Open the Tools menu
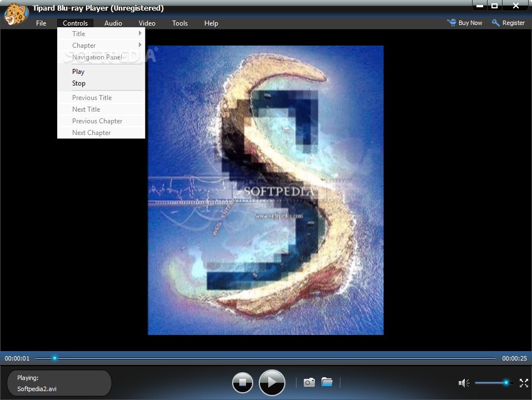 180,23
